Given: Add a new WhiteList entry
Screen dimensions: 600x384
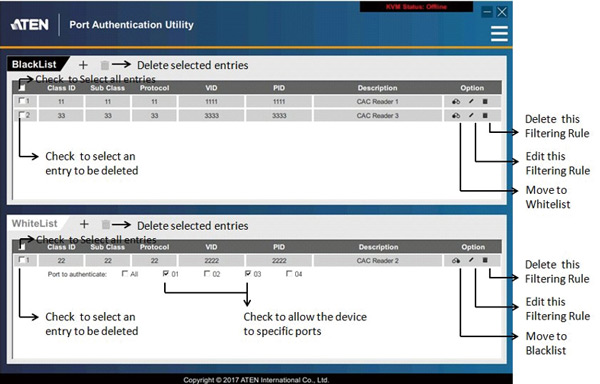Looking at the screenshot, I should [84, 224].
